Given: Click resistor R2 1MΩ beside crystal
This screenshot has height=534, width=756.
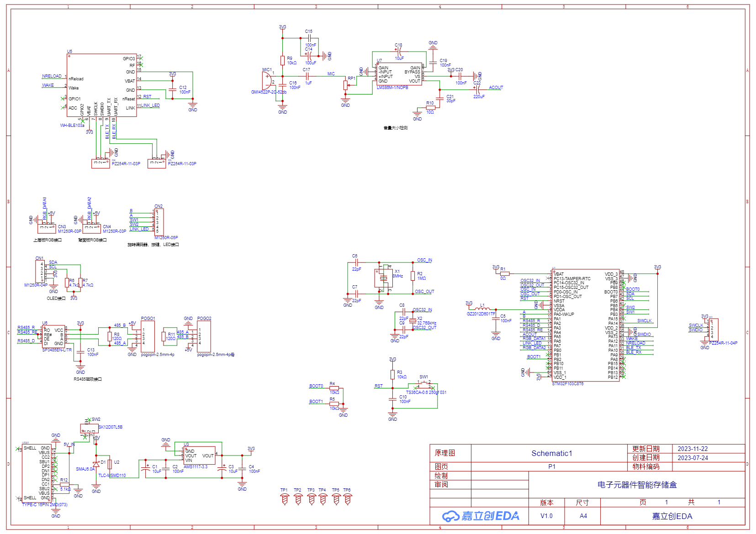Looking at the screenshot, I should (x=413, y=276).
